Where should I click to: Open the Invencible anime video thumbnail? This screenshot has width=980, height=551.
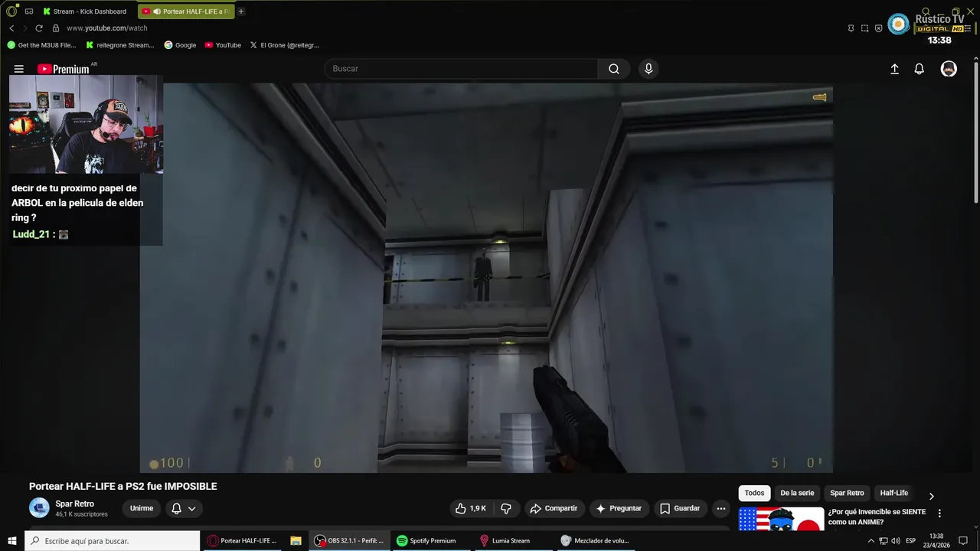[x=781, y=519]
